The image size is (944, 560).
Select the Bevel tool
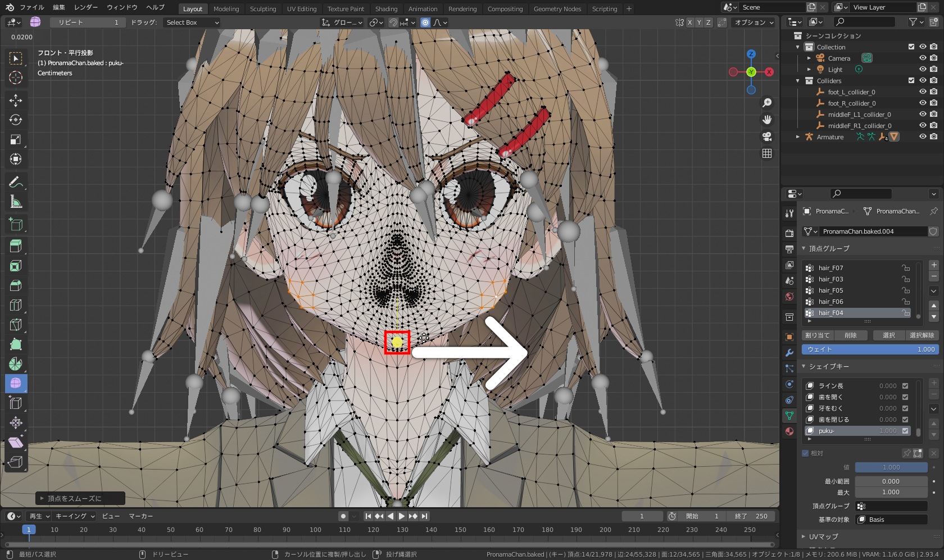pos(16,285)
